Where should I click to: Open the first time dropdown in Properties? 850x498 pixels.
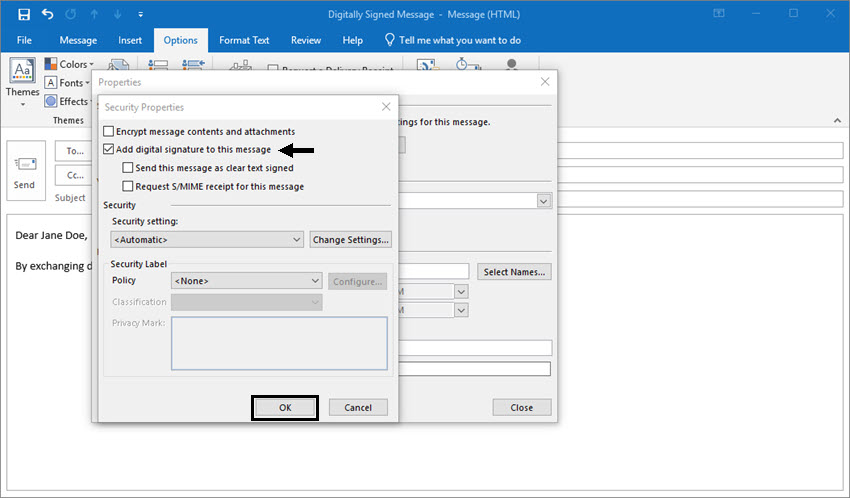[x=461, y=292]
